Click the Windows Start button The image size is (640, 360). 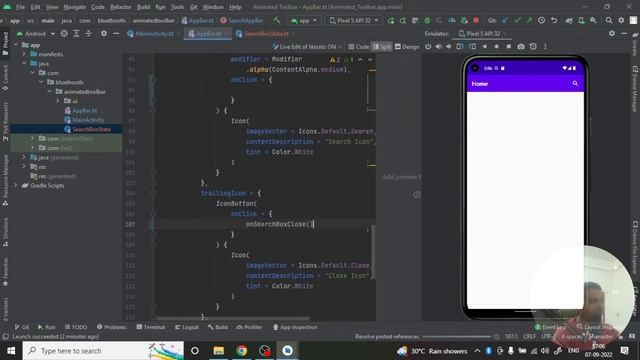(11, 351)
